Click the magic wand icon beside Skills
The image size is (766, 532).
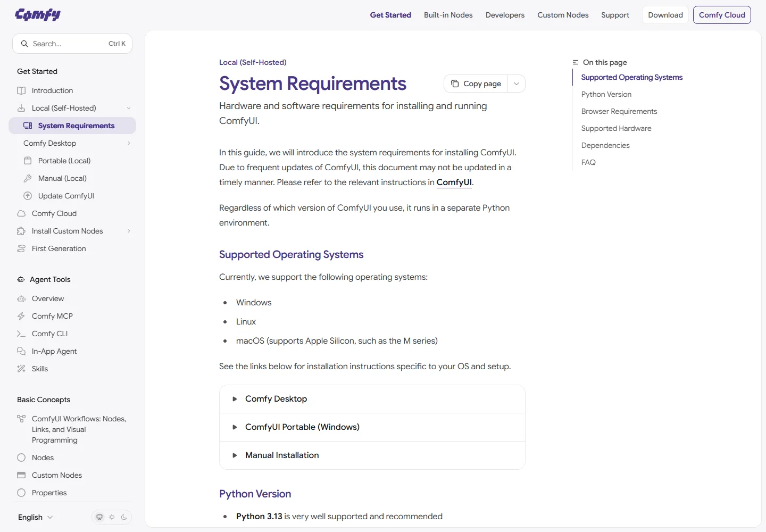pos(21,369)
